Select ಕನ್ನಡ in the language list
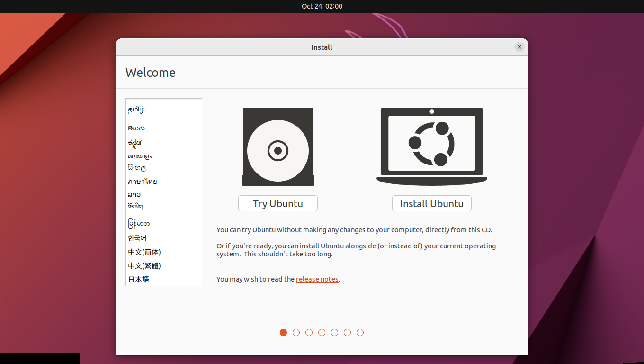Screen dimensions: 644x364 coord(164,143)
